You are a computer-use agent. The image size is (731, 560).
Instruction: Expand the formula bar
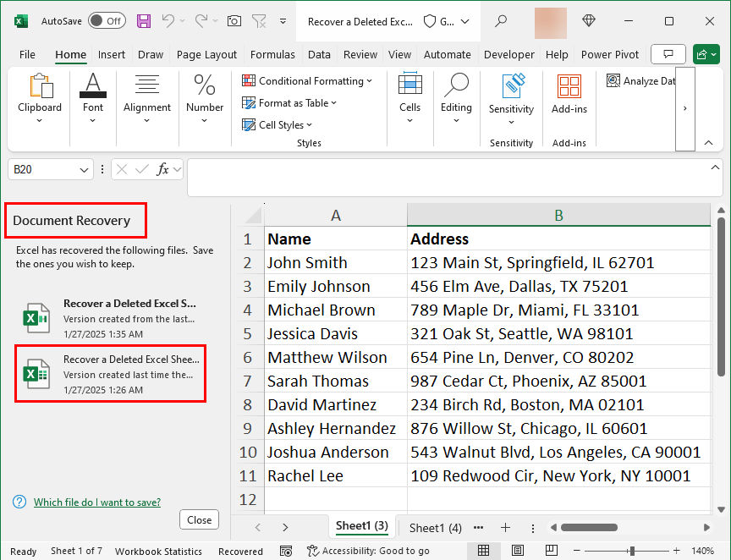click(x=715, y=167)
